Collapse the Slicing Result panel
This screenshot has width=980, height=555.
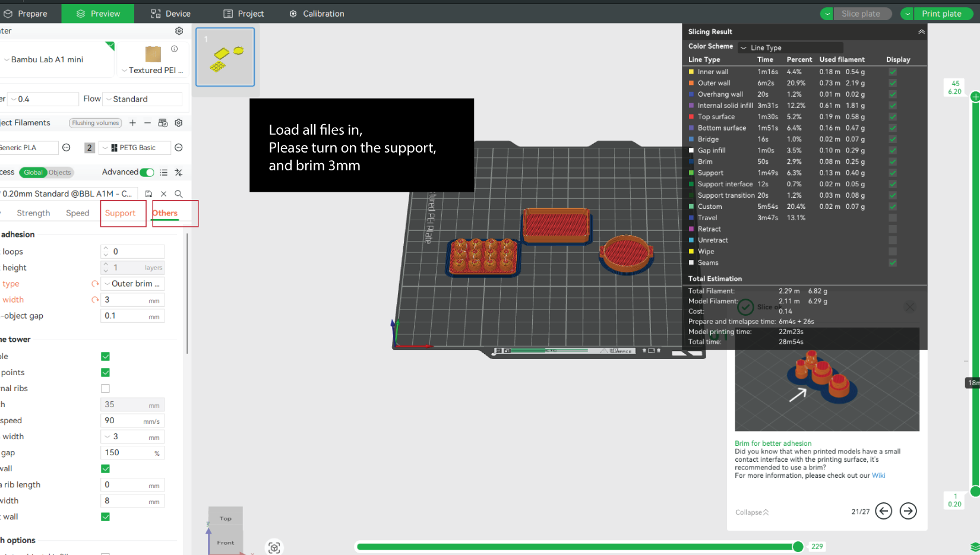click(921, 32)
